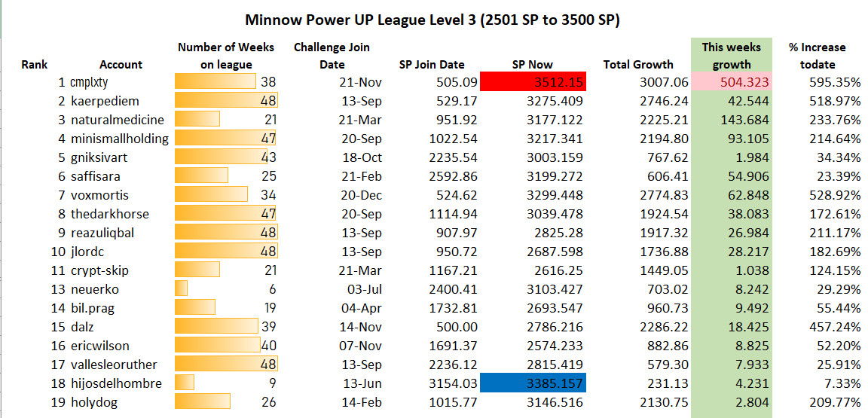This screenshot has width=868, height=418.
Task: Select percent increase value 457.24%
Action: (x=836, y=327)
